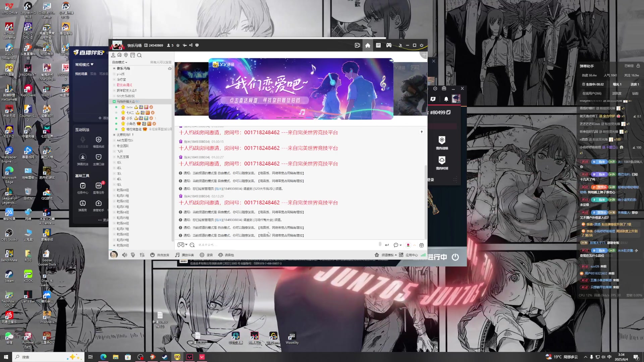
Task: Click the power icon next to 进行中
Action: pos(455,257)
